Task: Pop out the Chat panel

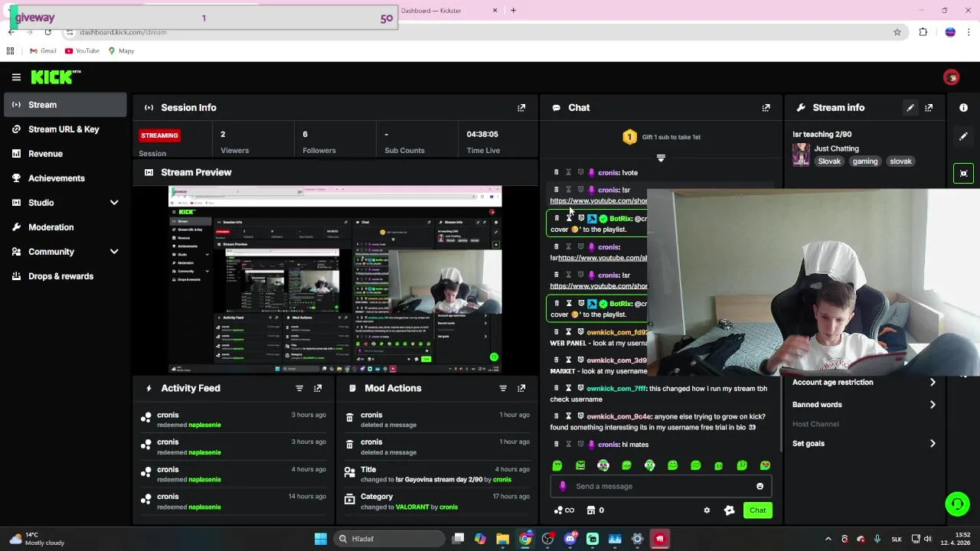Action: [x=766, y=108]
